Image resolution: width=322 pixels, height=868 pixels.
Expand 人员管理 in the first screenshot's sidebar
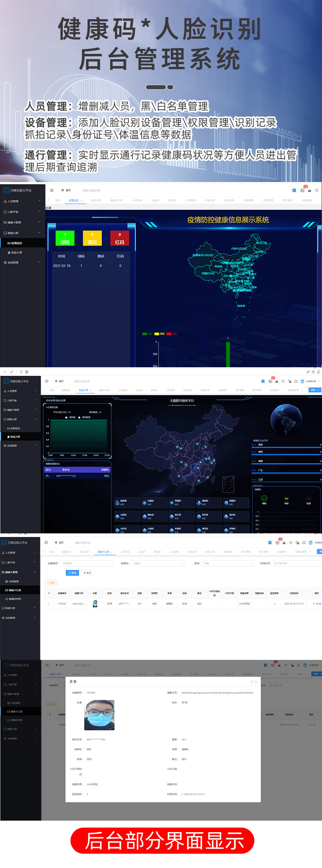click(x=22, y=201)
